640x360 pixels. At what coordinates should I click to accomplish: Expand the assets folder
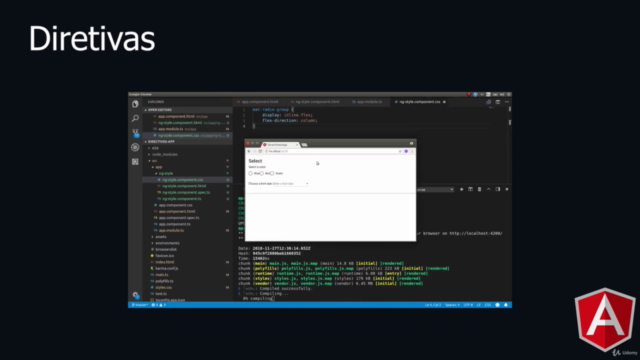[161, 237]
